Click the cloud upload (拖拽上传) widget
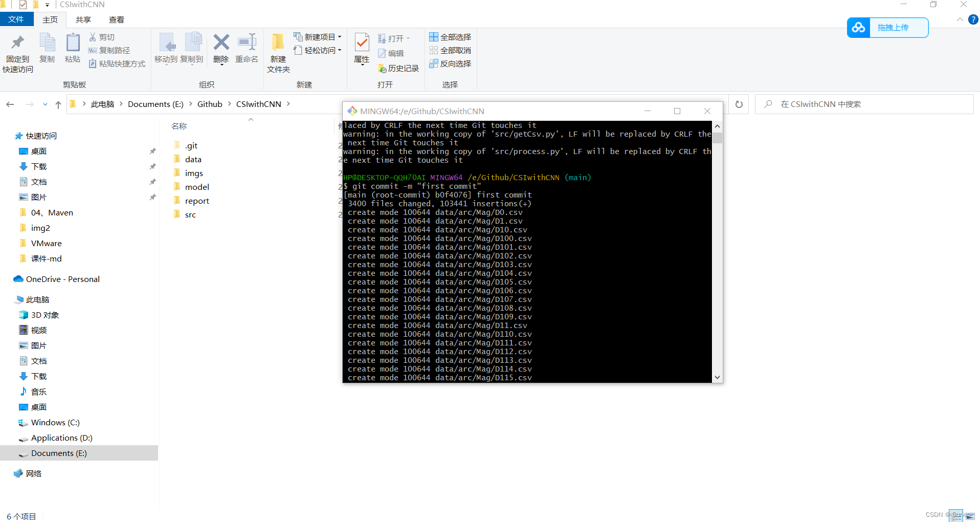Viewport: 980px width, 522px height. tap(887, 28)
